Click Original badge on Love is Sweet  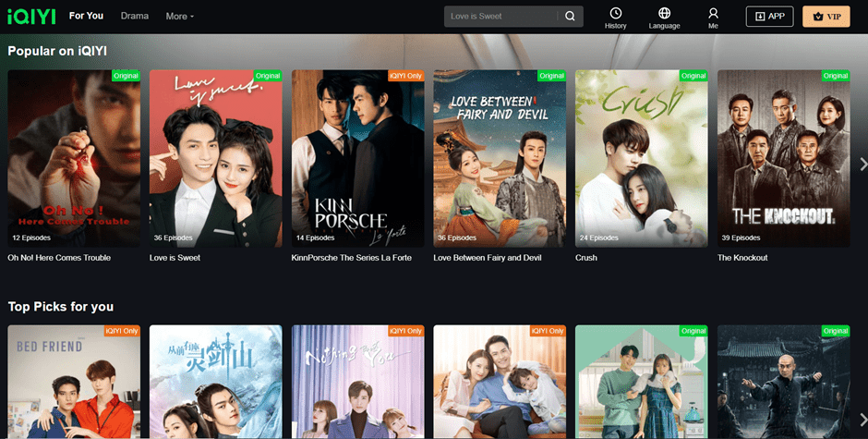pos(268,76)
